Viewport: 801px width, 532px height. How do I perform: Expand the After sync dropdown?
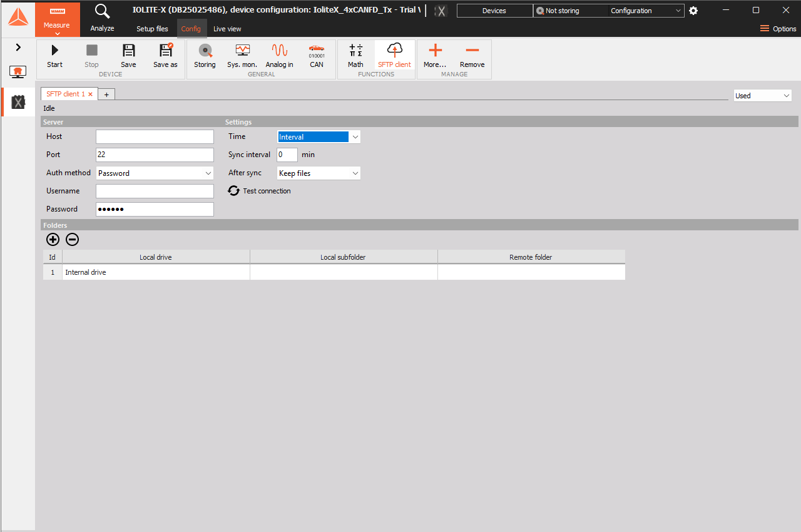point(319,173)
